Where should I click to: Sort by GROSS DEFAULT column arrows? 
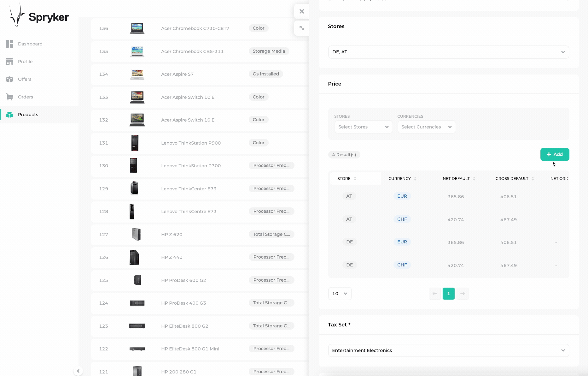tap(533, 179)
